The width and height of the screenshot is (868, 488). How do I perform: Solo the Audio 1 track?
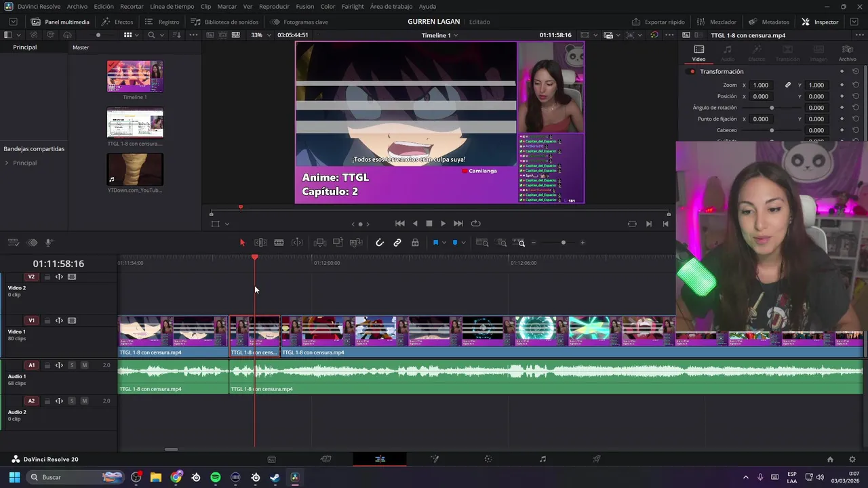pos(71,365)
